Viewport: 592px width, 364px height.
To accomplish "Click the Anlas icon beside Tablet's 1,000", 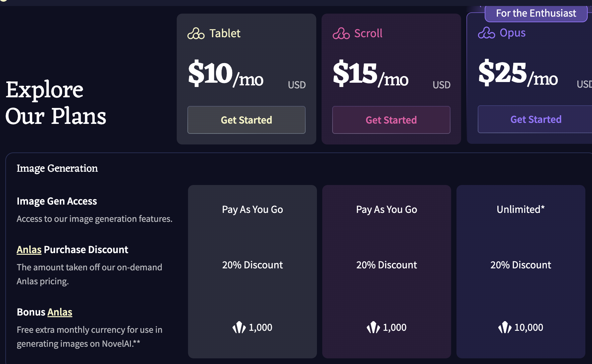I will pos(239,327).
